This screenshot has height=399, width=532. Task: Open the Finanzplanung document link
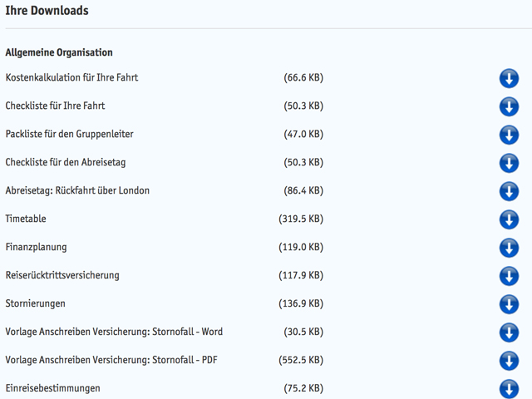[x=36, y=247]
